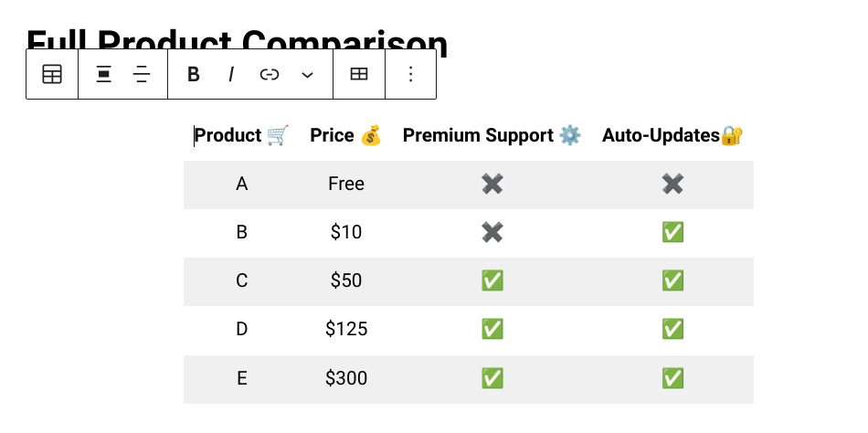Select the Auto-Updates header cell
Screen dimensions: 868x433
pyautogui.click(x=672, y=136)
